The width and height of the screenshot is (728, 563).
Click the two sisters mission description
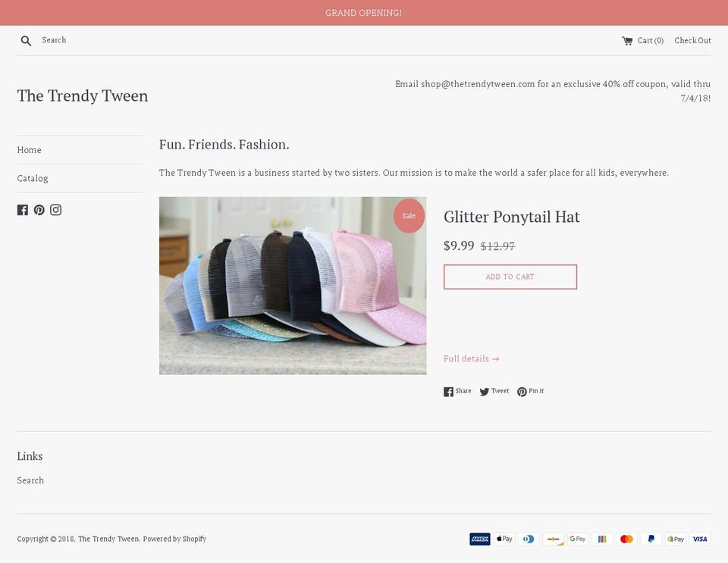coord(414,173)
